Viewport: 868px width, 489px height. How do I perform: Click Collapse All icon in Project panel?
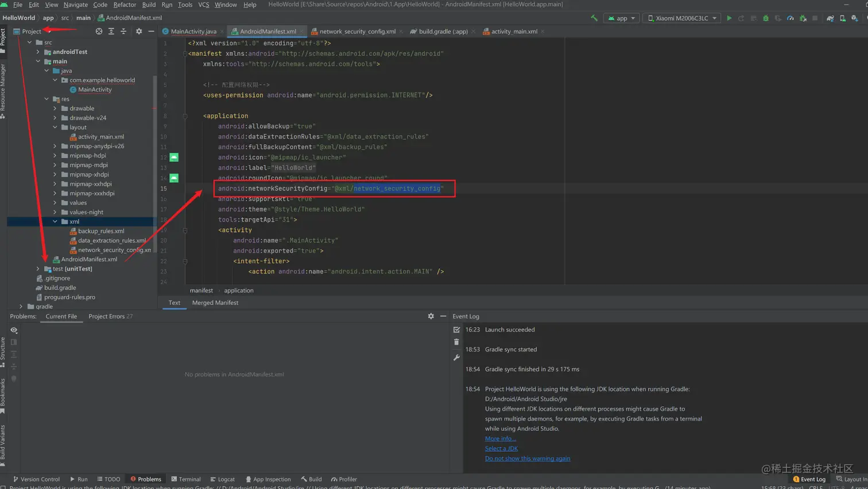click(x=123, y=31)
